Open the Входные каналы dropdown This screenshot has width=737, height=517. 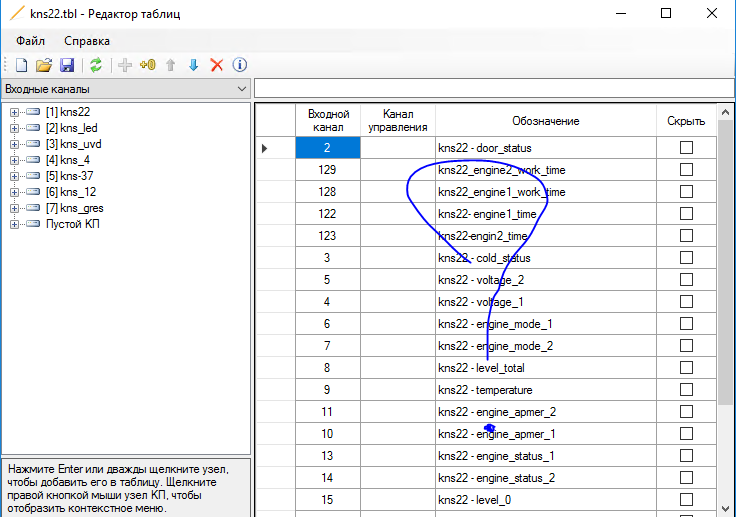(x=126, y=89)
